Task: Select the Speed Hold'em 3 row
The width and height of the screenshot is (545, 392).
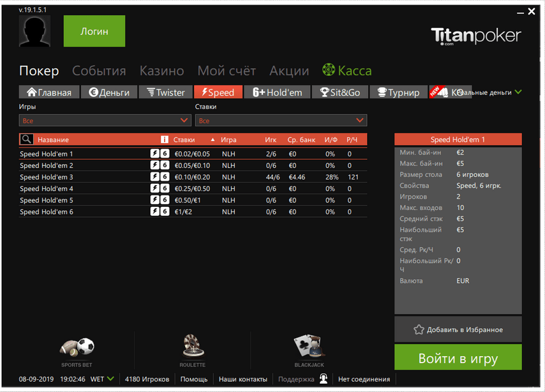Action: 193,177
